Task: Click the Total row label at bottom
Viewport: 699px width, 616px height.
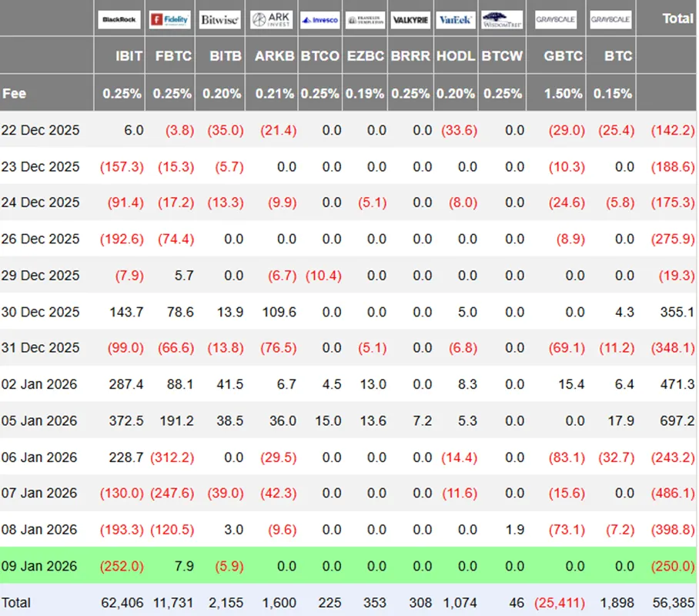Action: [x=16, y=602]
